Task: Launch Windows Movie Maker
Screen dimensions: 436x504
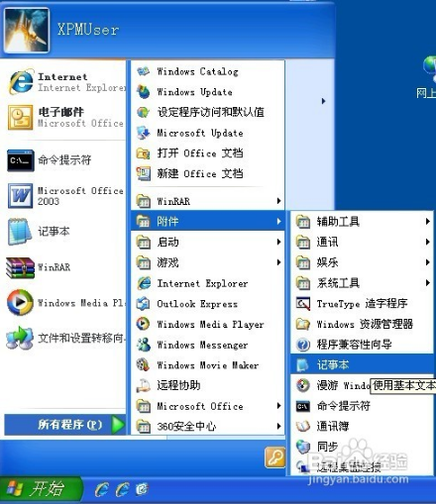Action: (207, 365)
